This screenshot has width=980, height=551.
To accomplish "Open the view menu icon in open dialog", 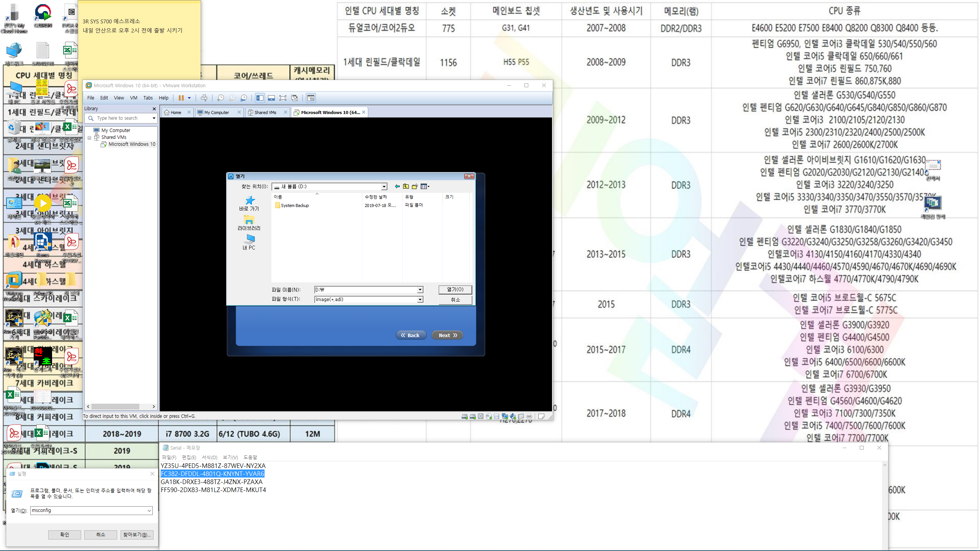I will click(x=425, y=186).
